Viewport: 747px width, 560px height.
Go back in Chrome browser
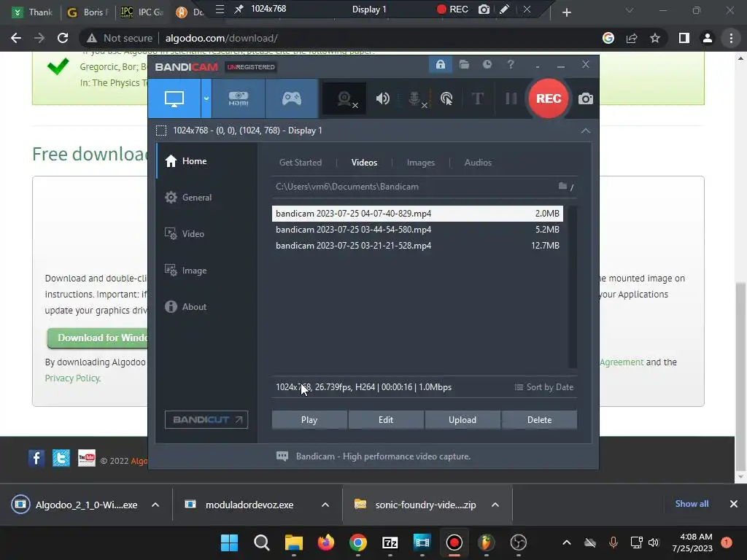pos(16,38)
